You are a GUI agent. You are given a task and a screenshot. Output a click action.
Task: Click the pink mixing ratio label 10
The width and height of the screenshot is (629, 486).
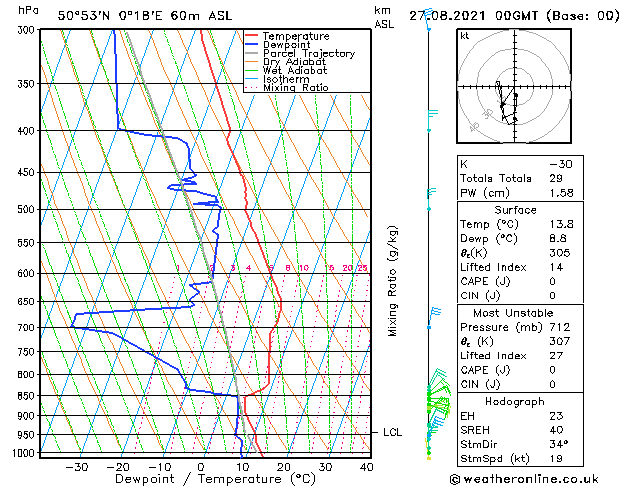pyautogui.click(x=304, y=268)
